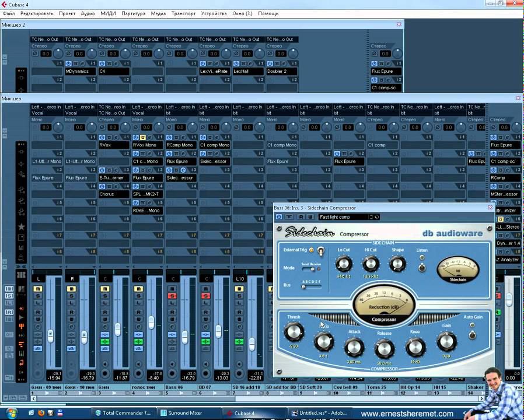This screenshot has height=420, width=524.
Task: Click the star icon in the mixer view strip
Action: tap(22, 227)
